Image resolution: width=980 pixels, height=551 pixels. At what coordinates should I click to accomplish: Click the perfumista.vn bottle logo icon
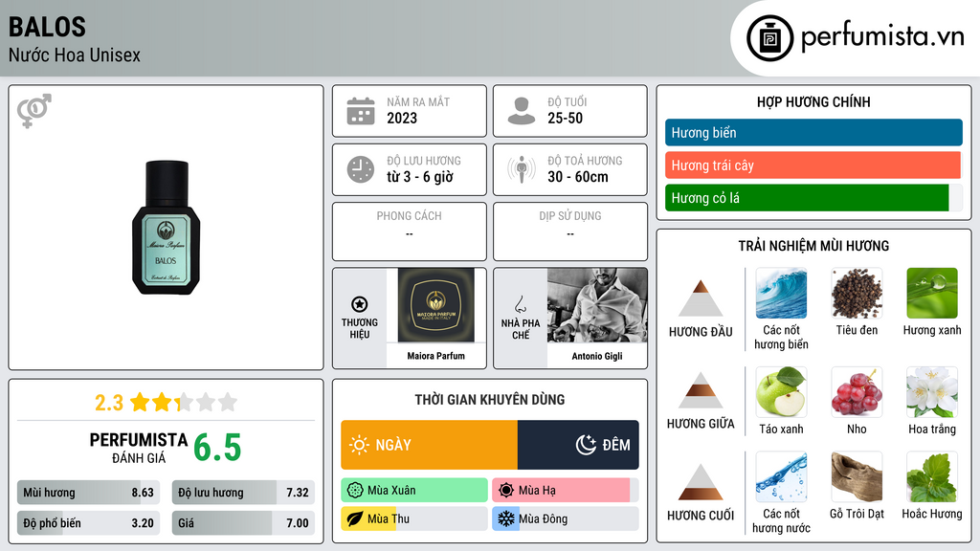769,38
